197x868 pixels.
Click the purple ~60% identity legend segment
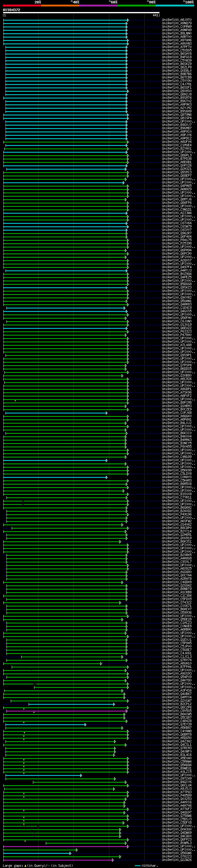pyautogui.click(x=99, y=6)
